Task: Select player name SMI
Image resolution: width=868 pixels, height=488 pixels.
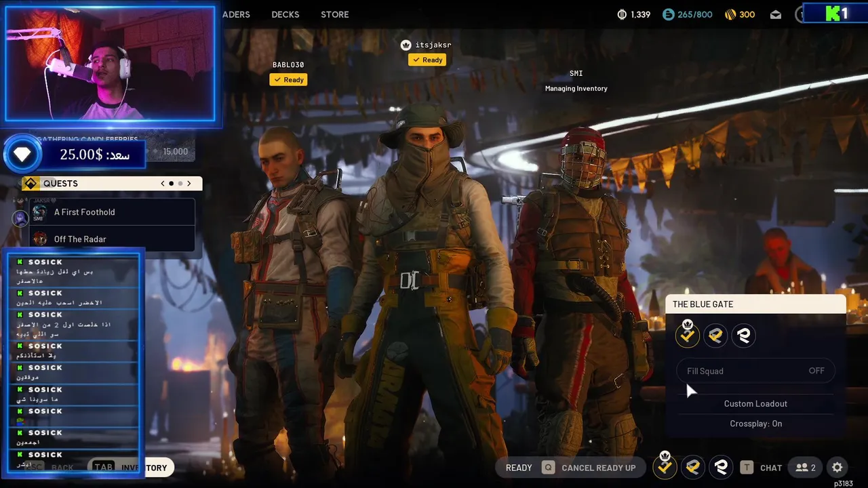Action: tap(576, 73)
